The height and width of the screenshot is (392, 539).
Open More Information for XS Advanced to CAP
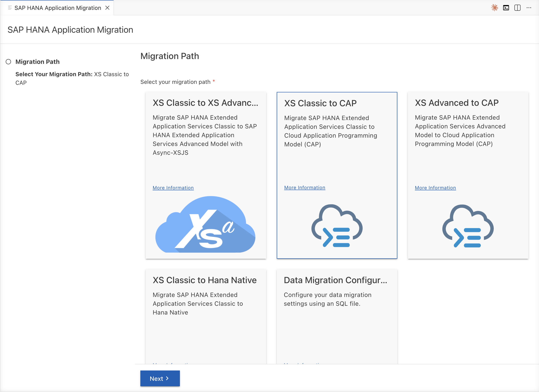[435, 188]
